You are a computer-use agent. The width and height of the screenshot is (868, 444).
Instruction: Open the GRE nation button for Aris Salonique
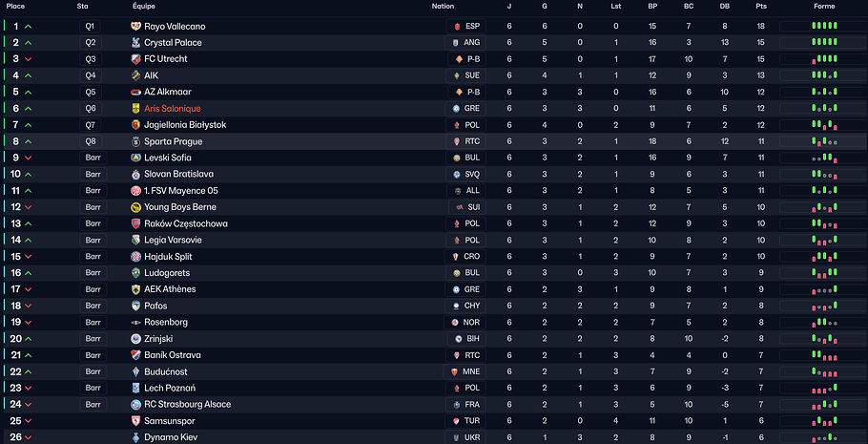pyautogui.click(x=466, y=109)
